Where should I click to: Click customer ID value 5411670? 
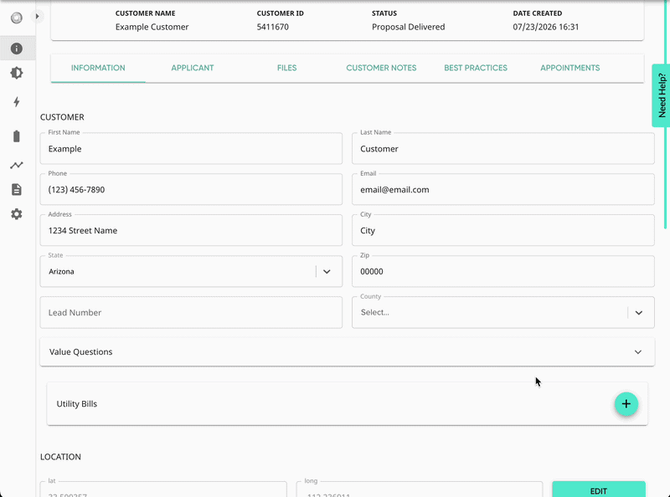point(273,27)
